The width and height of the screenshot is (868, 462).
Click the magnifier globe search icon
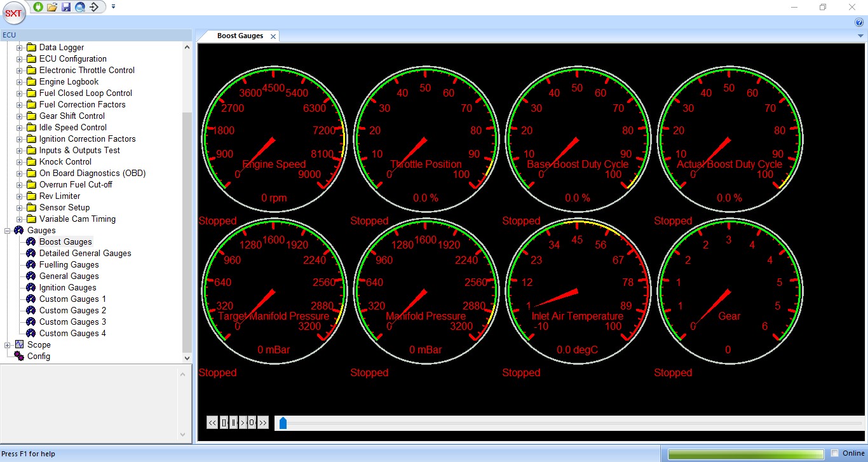coord(80,7)
